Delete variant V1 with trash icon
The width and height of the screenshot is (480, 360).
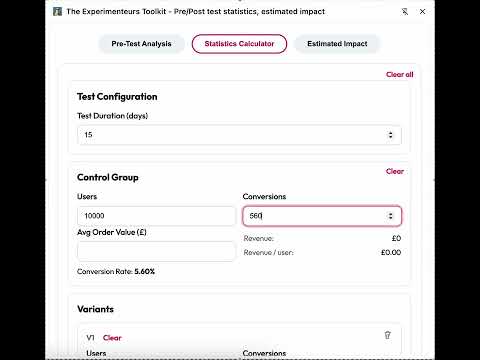(x=387, y=335)
